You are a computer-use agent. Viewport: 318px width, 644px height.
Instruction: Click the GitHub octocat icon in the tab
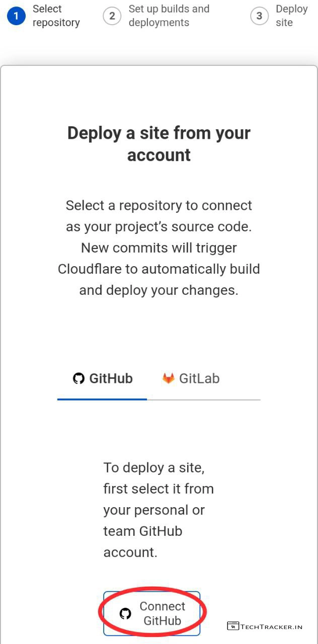(78, 378)
